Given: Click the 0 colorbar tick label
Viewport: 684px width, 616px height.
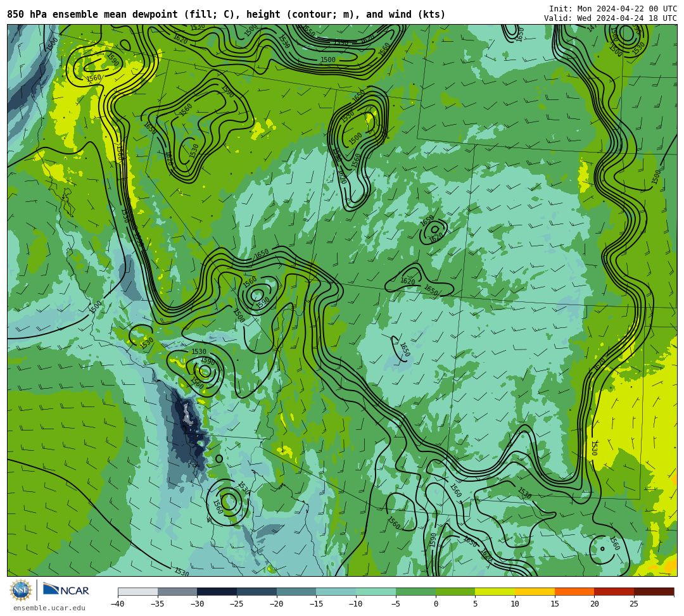Looking at the screenshot, I should [436, 604].
